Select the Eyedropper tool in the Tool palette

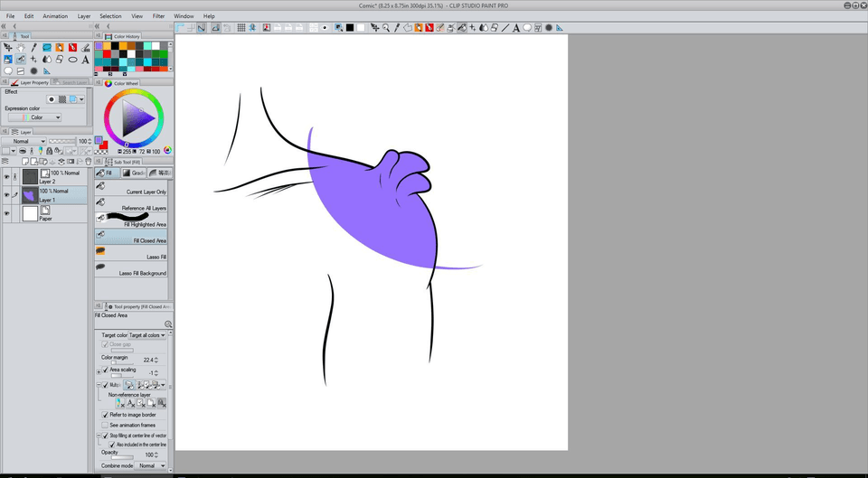(x=34, y=48)
